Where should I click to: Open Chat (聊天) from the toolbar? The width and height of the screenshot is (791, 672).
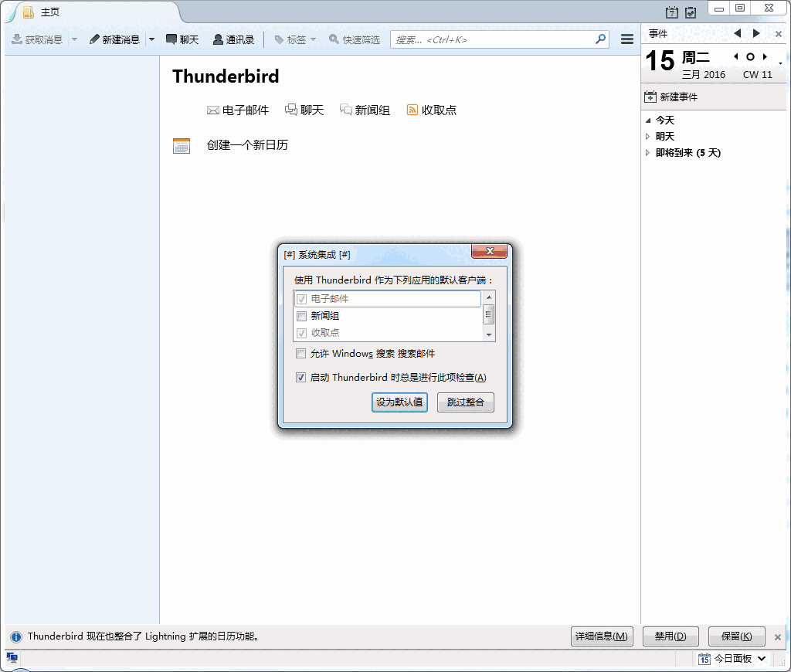(182, 39)
